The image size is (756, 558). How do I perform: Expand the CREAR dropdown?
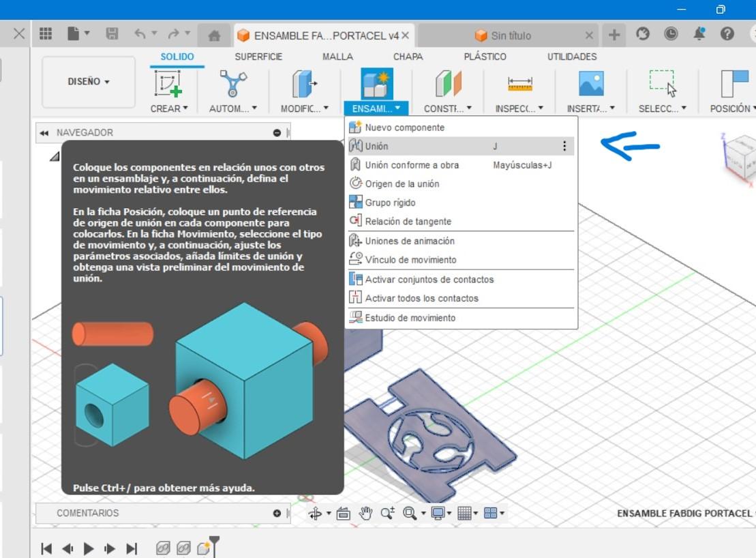coord(169,108)
